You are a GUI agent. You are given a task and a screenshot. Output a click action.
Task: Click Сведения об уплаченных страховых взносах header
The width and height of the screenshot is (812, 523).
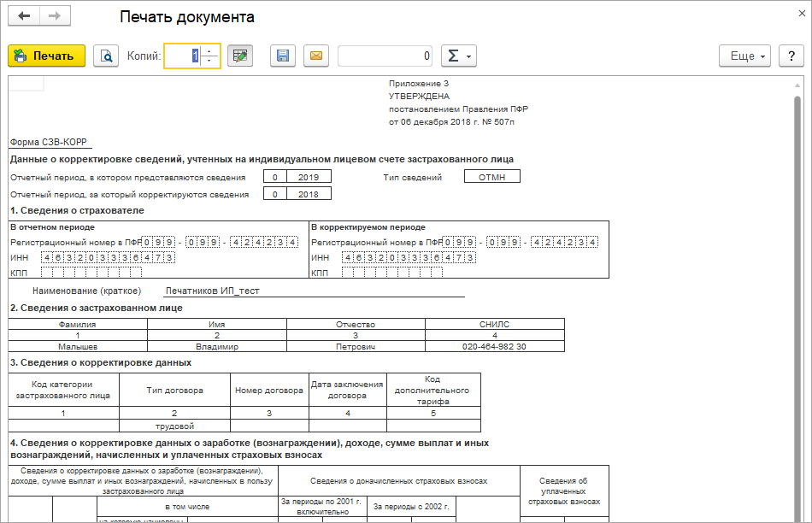point(564,491)
